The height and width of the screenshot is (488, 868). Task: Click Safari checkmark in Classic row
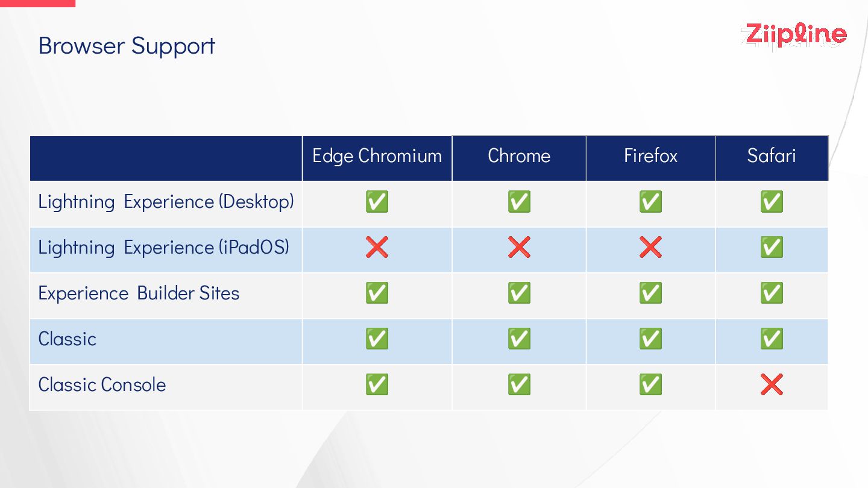point(772,339)
